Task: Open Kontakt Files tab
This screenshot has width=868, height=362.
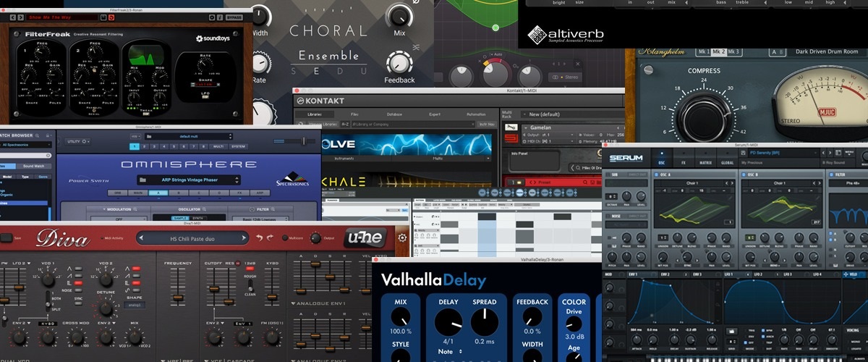Action: coord(354,114)
